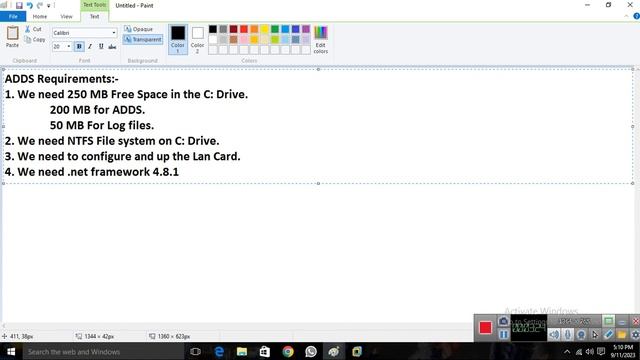Toggle Underline formatting
Screen dimensions: 640x360
101,47
